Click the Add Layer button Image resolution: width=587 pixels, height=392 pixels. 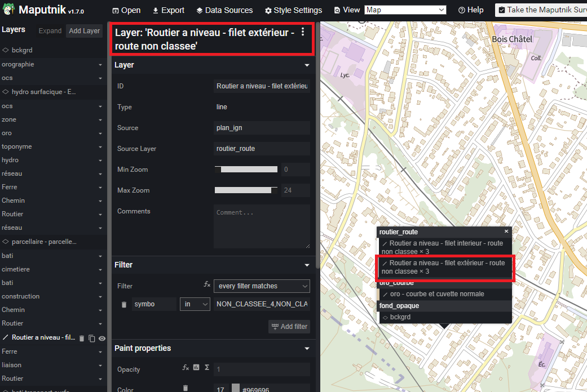[84, 31]
